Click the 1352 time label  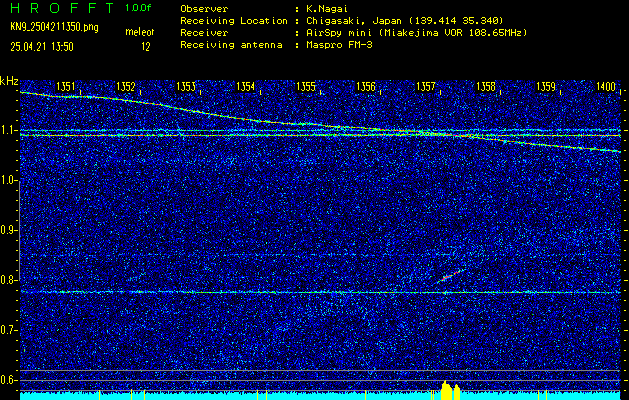point(126,87)
